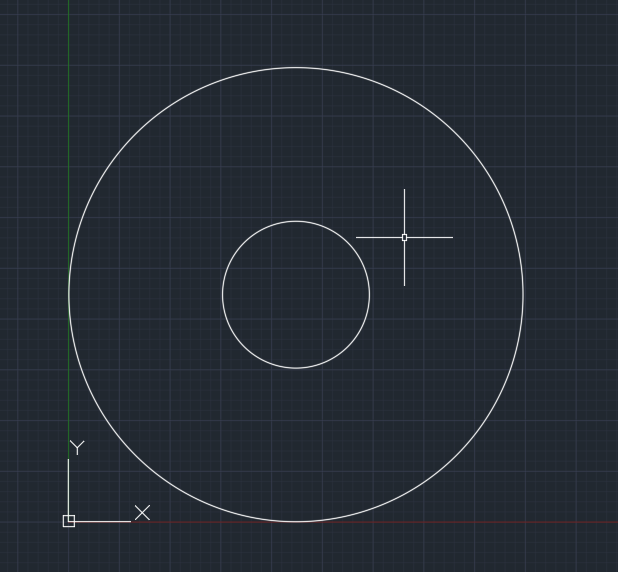Click the UCS icon Y axis label
The height and width of the screenshot is (572, 618).
tap(77, 448)
